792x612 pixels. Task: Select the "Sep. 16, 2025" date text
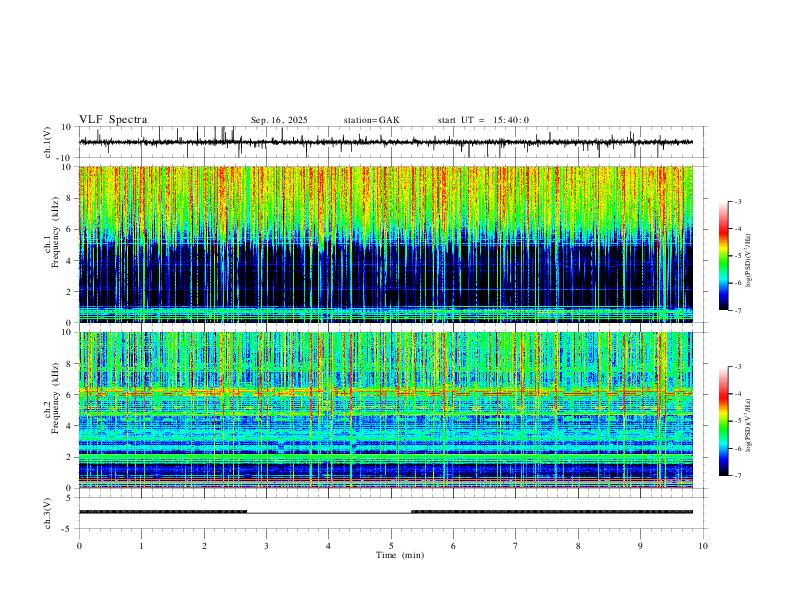coord(279,120)
